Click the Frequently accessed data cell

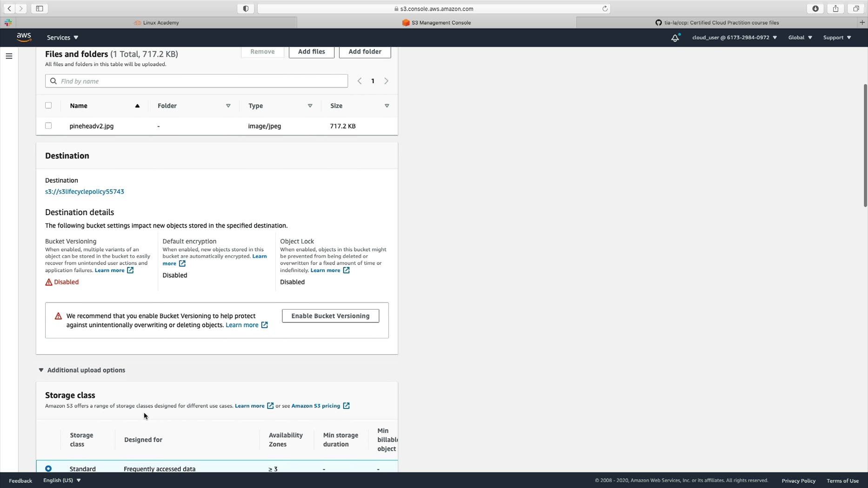click(x=160, y=468)
